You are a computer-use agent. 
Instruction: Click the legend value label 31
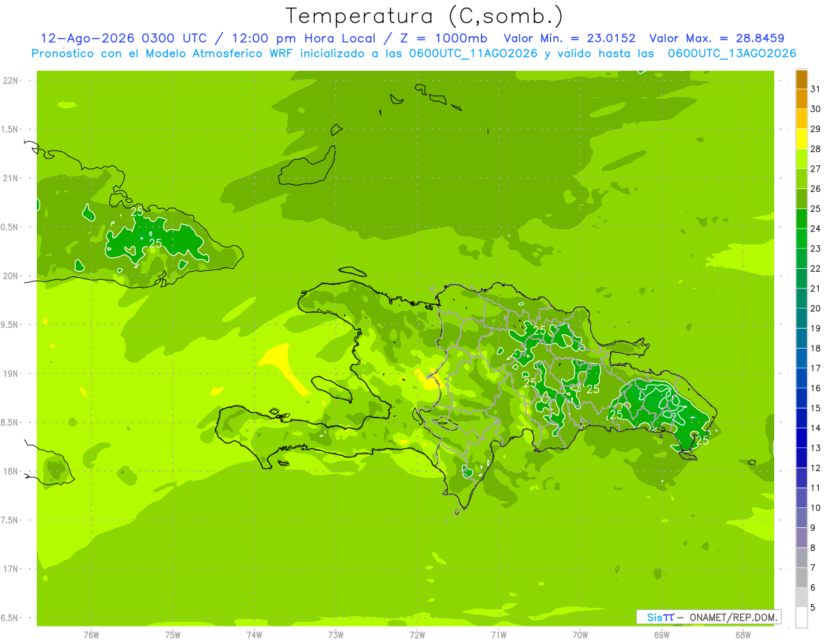816,89
